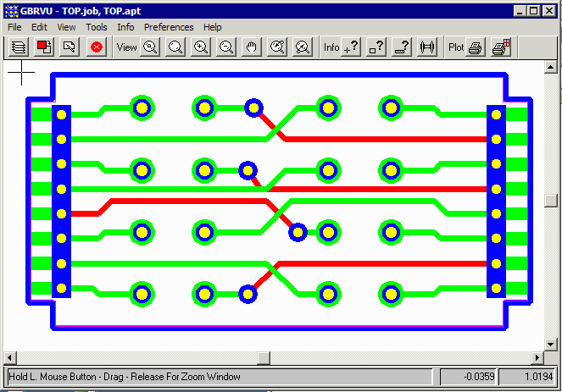Click the pencil edit-aperture toolbar icon
Viewport: 562px width, 392px height.
pos(70,47)
